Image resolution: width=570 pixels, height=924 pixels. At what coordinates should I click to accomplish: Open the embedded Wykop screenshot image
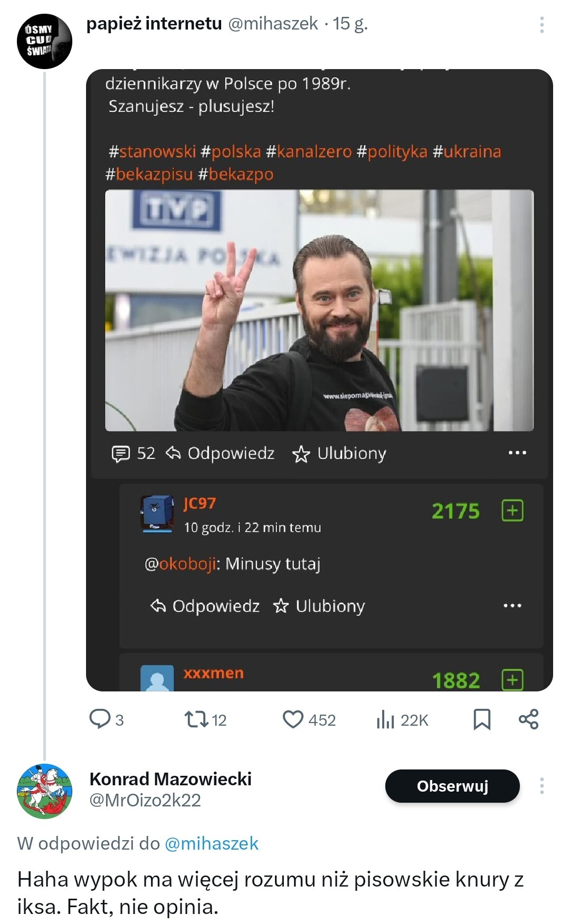[x=319, y=380]
